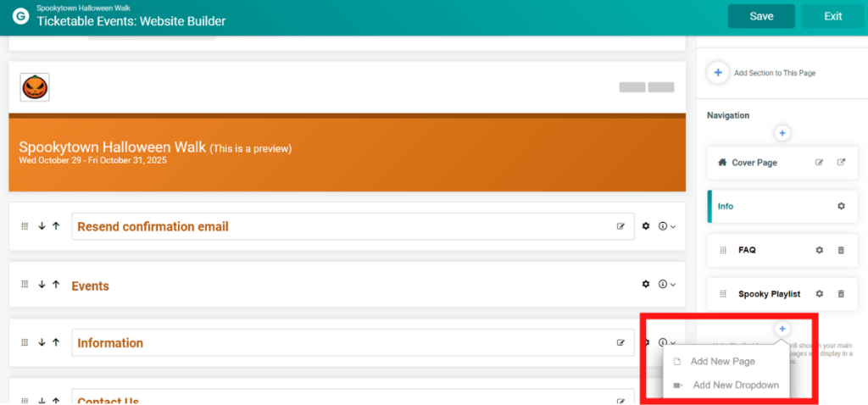Viewport: 868px width, 405px height.
Task: Edit Resend confirmation email title pencil icon
Action: pos(620,226)
